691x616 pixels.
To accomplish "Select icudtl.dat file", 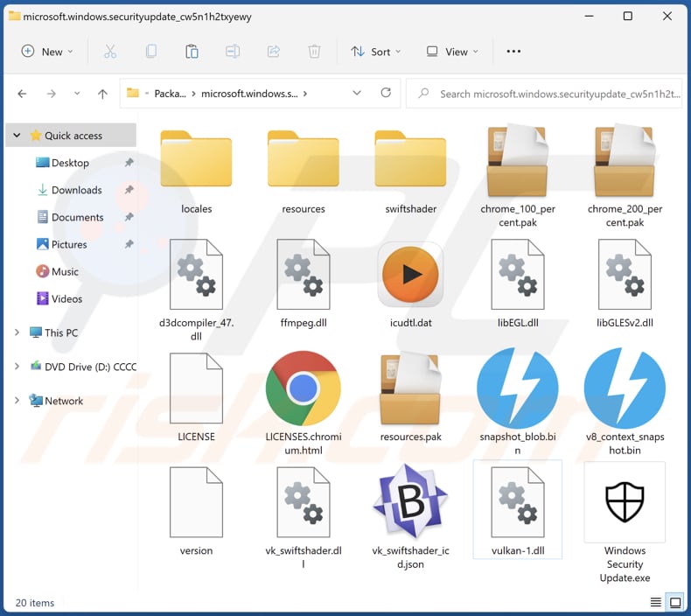I will [411, 283].
